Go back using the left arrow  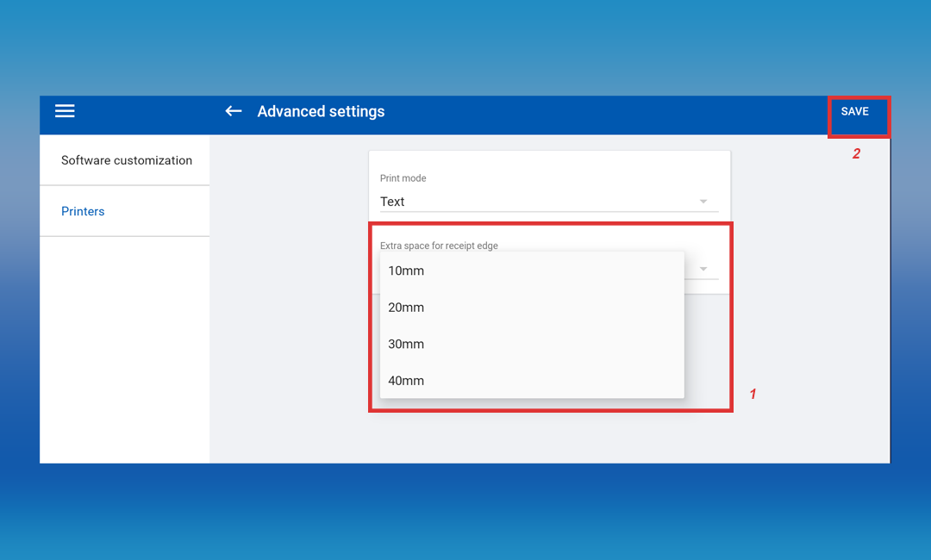tap(233, 111)
